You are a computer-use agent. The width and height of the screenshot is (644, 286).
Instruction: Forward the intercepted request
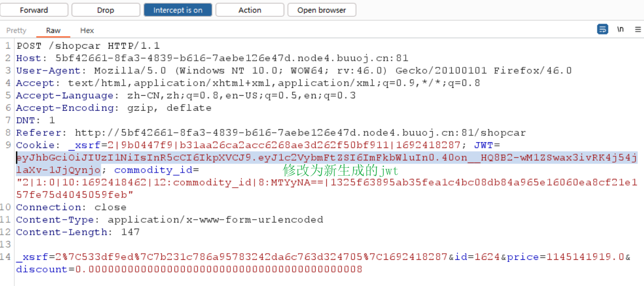pyautogui.click(x=34, y=10)
